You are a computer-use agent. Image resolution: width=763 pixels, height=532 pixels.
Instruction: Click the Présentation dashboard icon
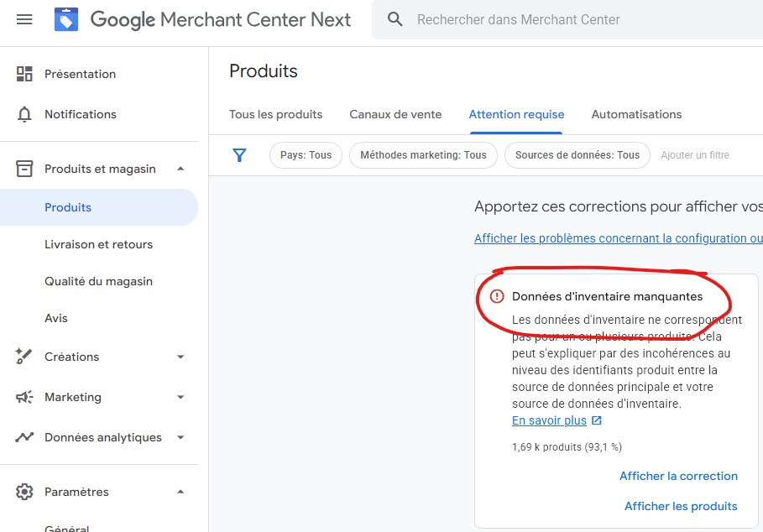(x=24, y=74)
